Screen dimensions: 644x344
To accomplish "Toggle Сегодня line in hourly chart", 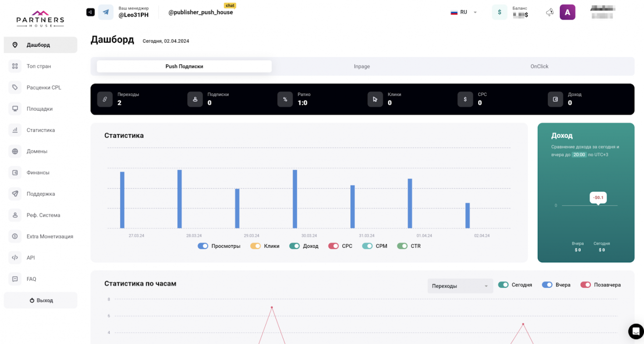I will 503,285.
